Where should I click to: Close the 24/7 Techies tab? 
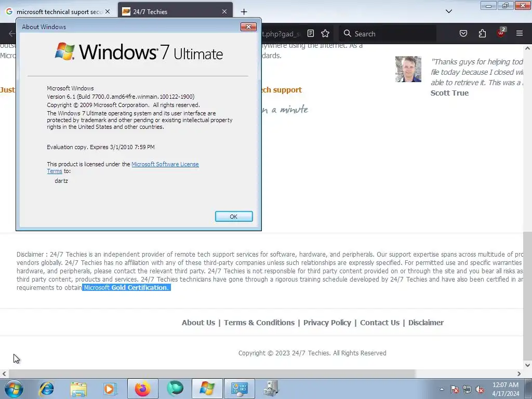(224, 11)
